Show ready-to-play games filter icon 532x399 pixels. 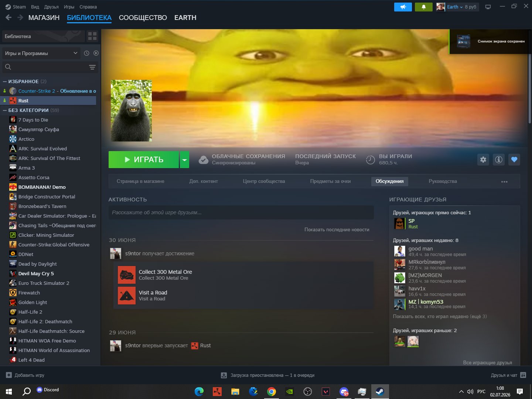(x=96, y=53)
